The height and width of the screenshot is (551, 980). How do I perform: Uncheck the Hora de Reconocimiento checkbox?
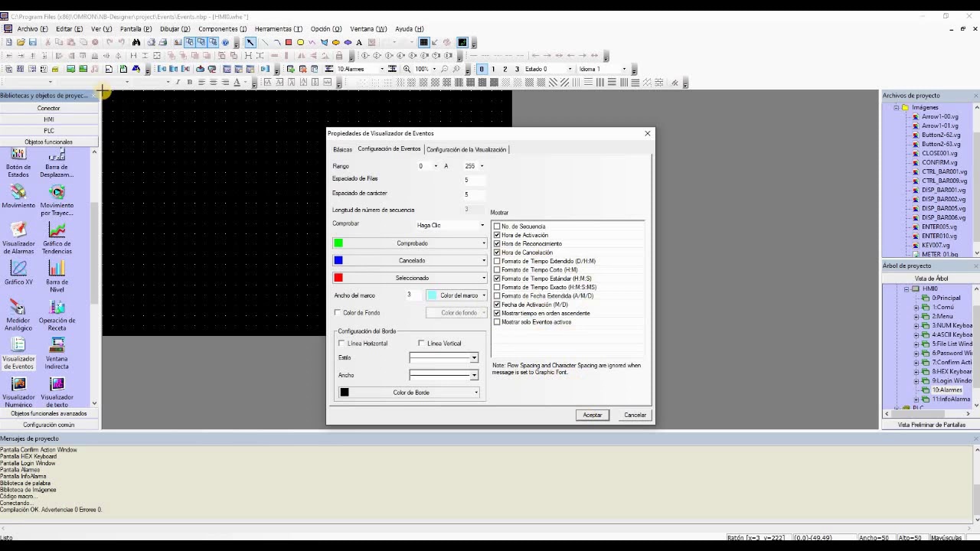pyautogui.click(x=497, y=243)
